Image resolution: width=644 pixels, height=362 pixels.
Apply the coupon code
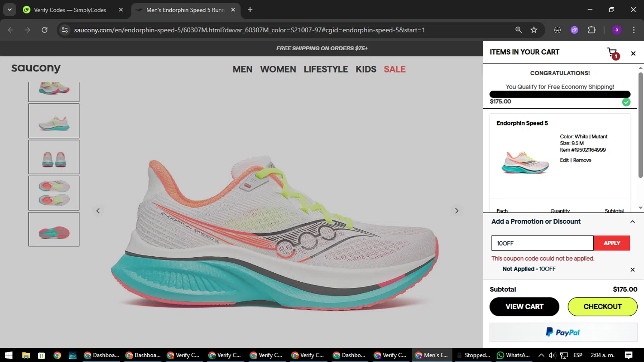point(612,243)
